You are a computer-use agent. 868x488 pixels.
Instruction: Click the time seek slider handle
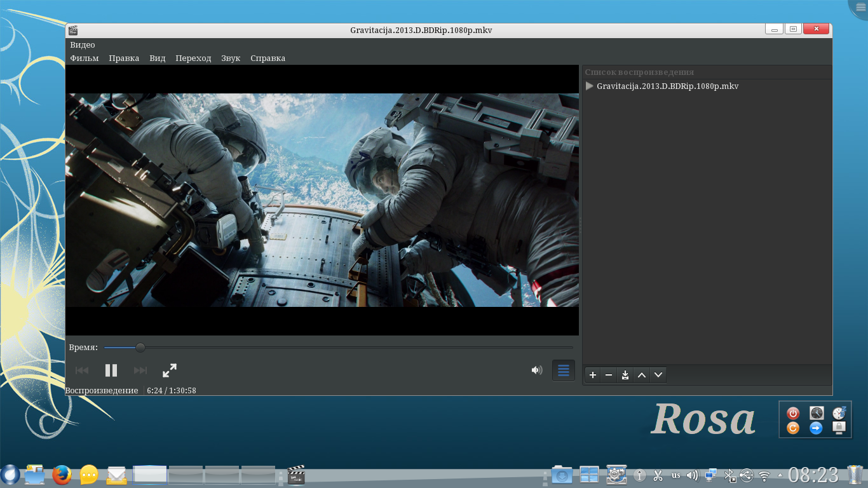click(140, 348)
